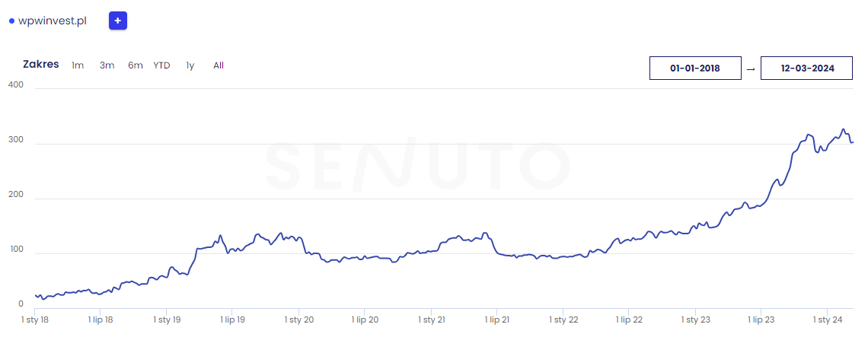Click the '1 lip 21' axis label
Viewport: 868px width, 337px height.
pos(496,320)
